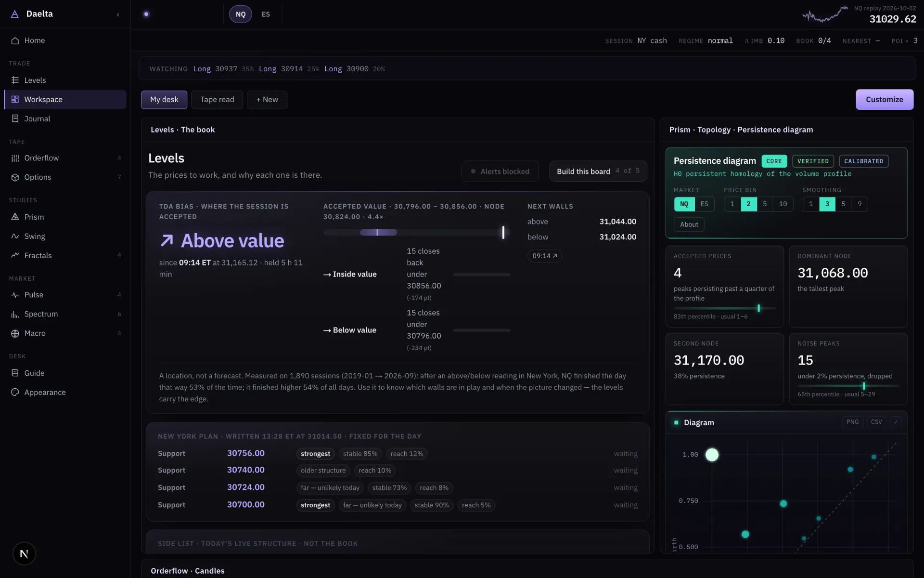
Task: Click the price sparkline chart in header
Action: 825,15
